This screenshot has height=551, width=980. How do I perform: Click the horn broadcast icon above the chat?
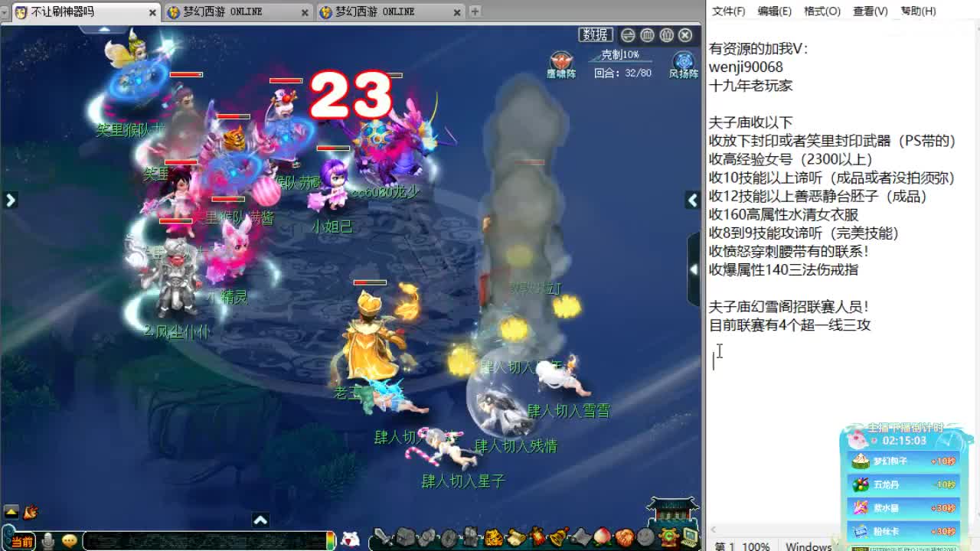coord(31,511)
